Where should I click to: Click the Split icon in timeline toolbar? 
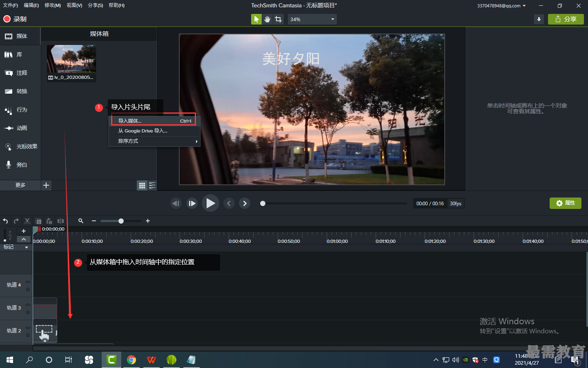[x=60, y=221]
